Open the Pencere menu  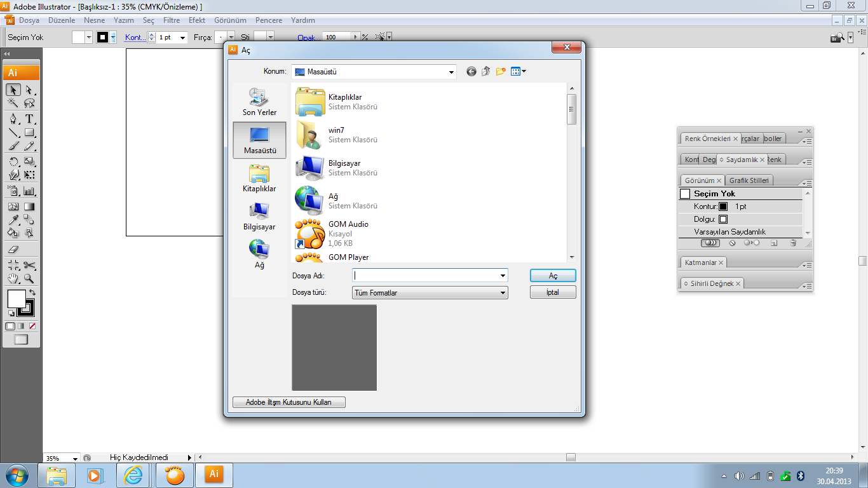[x=269, y=20]
